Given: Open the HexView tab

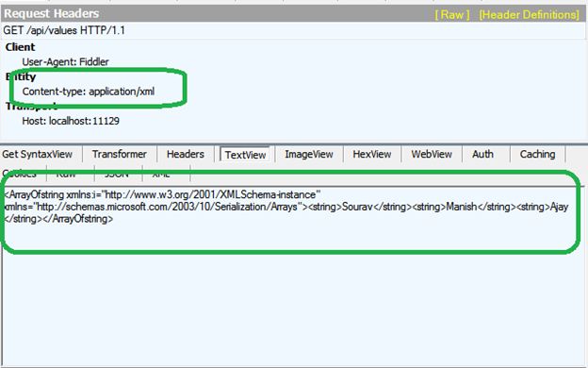Looking at the screenshot, I should [371, 155].
